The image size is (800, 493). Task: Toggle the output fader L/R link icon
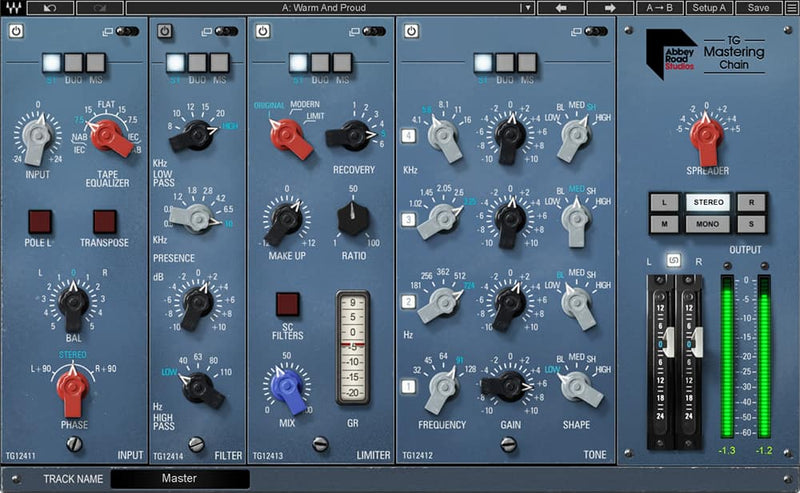(x=673, y=261)
